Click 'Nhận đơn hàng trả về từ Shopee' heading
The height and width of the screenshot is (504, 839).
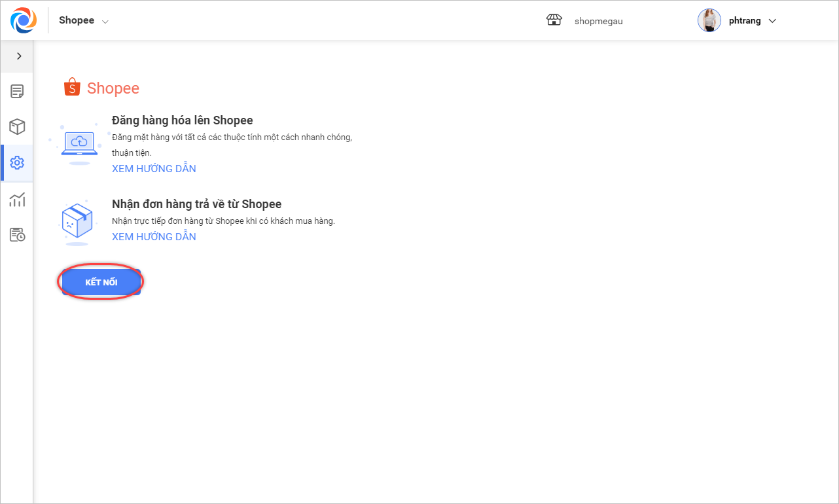tap(197, 204)
